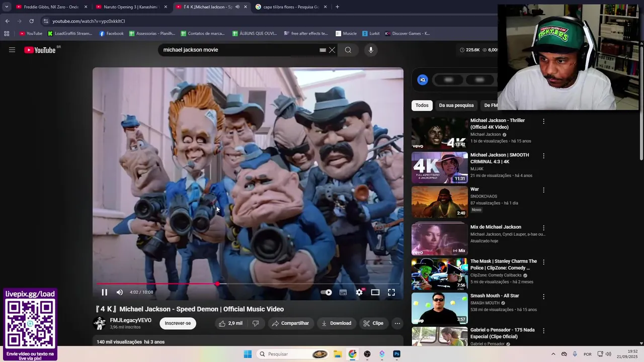The width and height of the screenshot is (644, 362).
Task: Open File Explorer from taskbar
Action: click(338, 354)
